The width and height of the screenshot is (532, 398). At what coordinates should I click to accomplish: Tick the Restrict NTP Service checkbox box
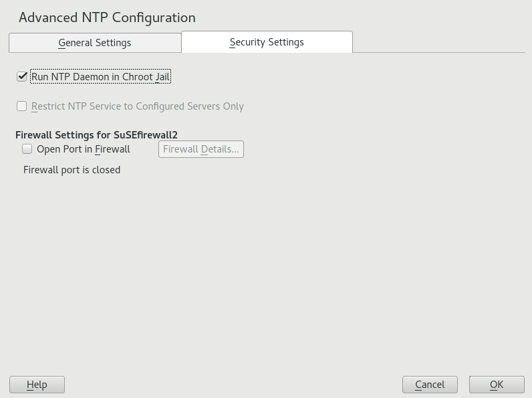point(22,106)
